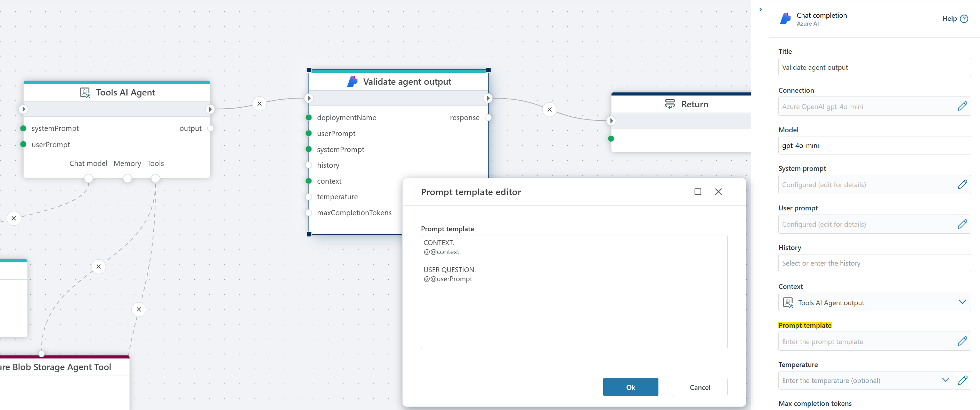The image size is (980, 410).
Task: Click the Tools connector of Tools AI Agent
Action: point(155,178)
